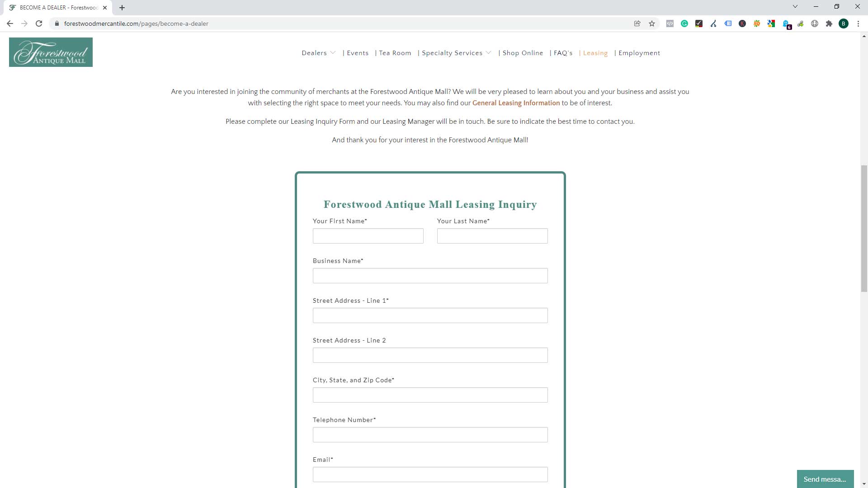Focus the Business Name field

tap(430, 276)
